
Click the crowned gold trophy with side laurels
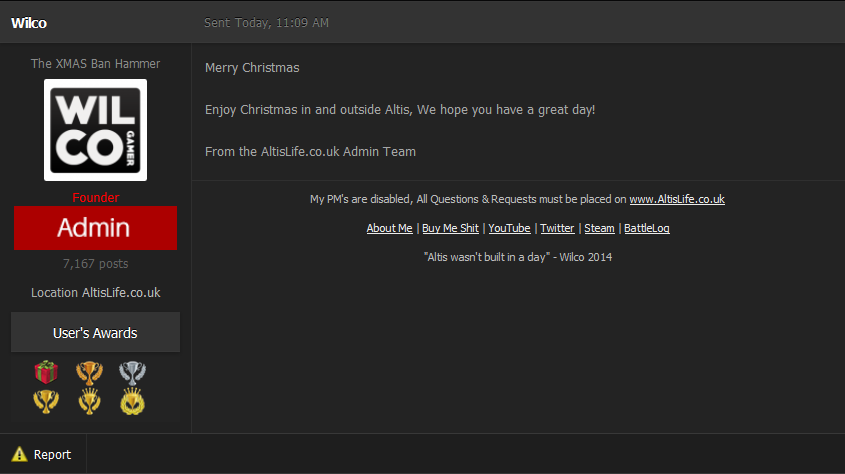tap(89, 402)
